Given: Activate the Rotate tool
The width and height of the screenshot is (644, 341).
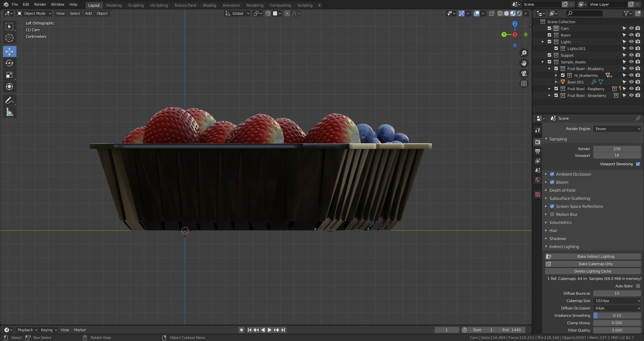Looking at the screenshot, I should (x=9, y=63).
